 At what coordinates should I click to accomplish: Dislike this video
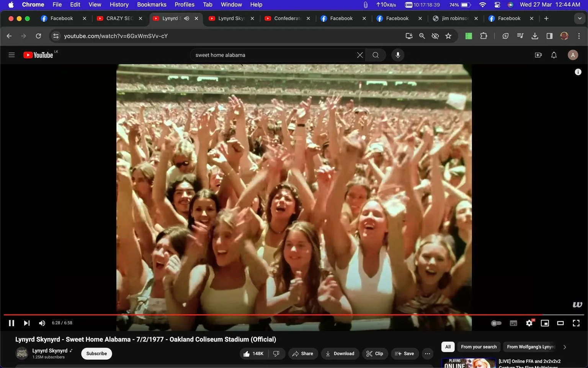[x=276, y=354]
